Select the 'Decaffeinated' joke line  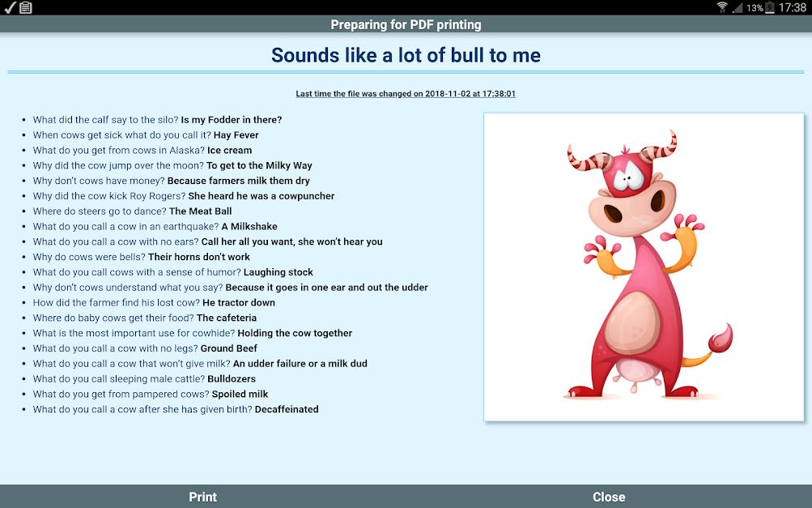pyautogui.click(x=176, y=409)
